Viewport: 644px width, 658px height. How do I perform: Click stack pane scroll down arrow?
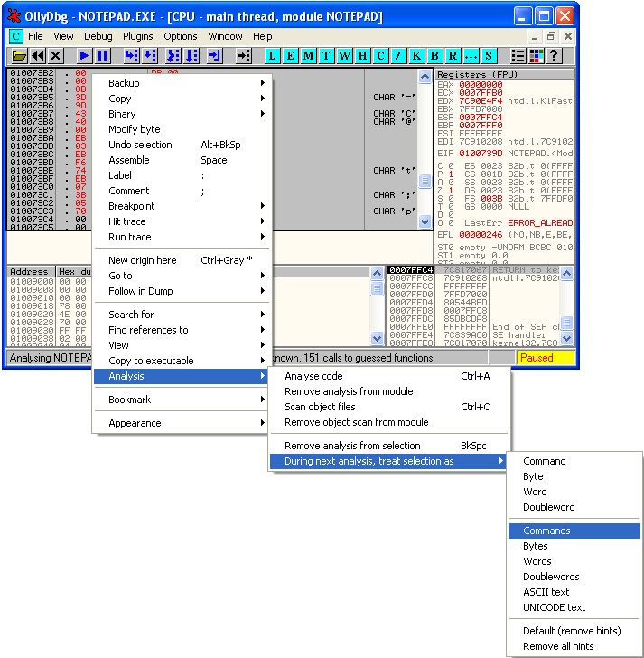pos(567,338)
